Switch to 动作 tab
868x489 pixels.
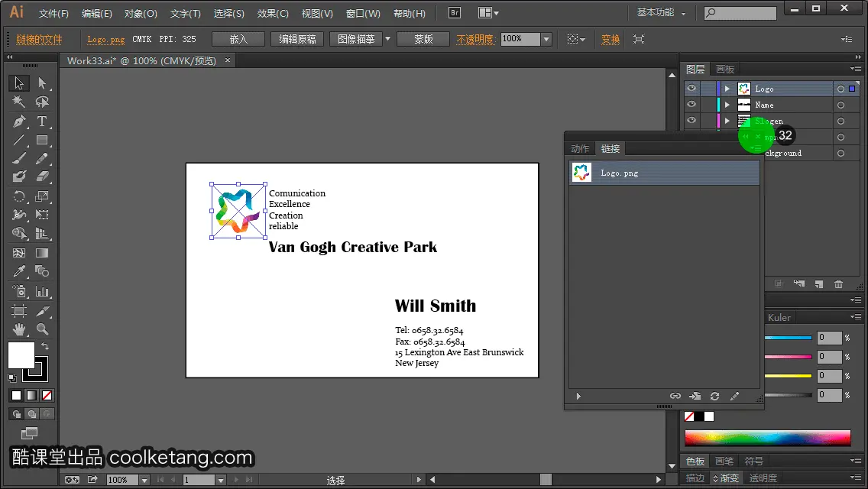click(x=580, y=148)
